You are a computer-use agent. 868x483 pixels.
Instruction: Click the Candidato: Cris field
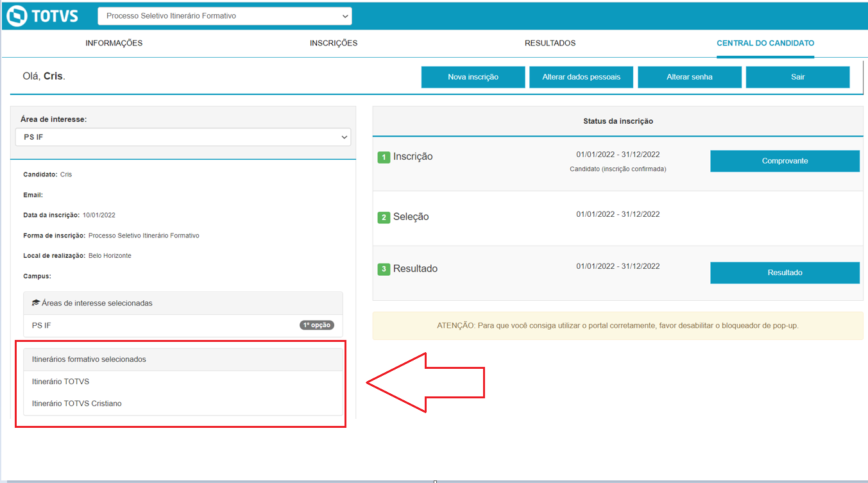[x=47, y=174]
